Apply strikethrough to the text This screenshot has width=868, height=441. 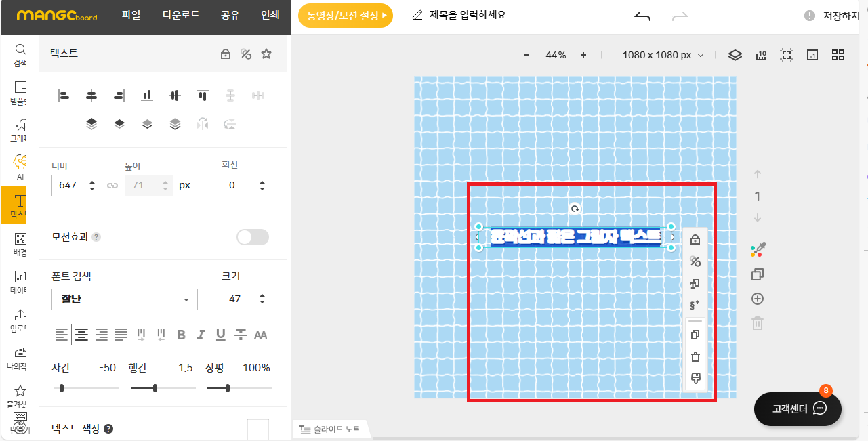[x=240, y=335]
